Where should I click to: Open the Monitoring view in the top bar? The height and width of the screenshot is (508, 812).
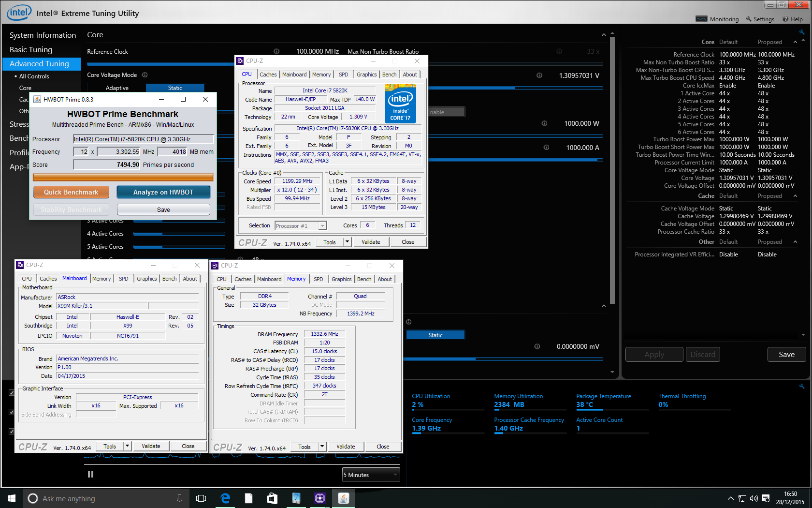coord(717,19)
